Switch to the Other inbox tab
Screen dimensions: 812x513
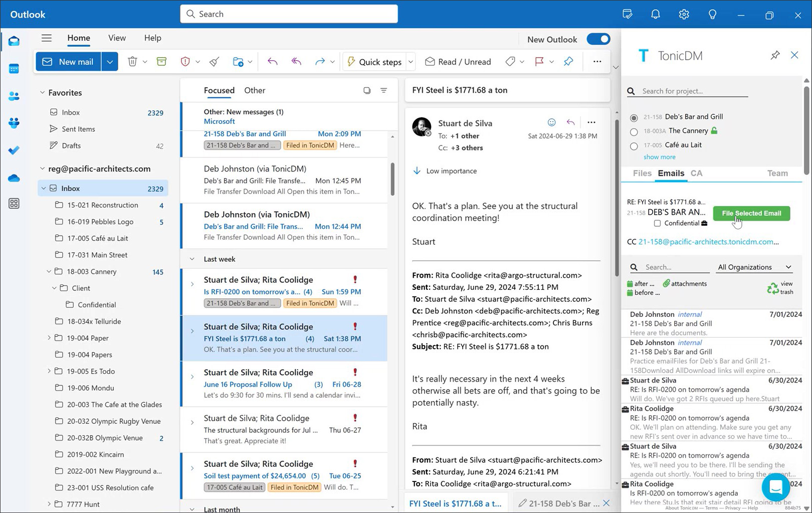[x=255, y=90]
